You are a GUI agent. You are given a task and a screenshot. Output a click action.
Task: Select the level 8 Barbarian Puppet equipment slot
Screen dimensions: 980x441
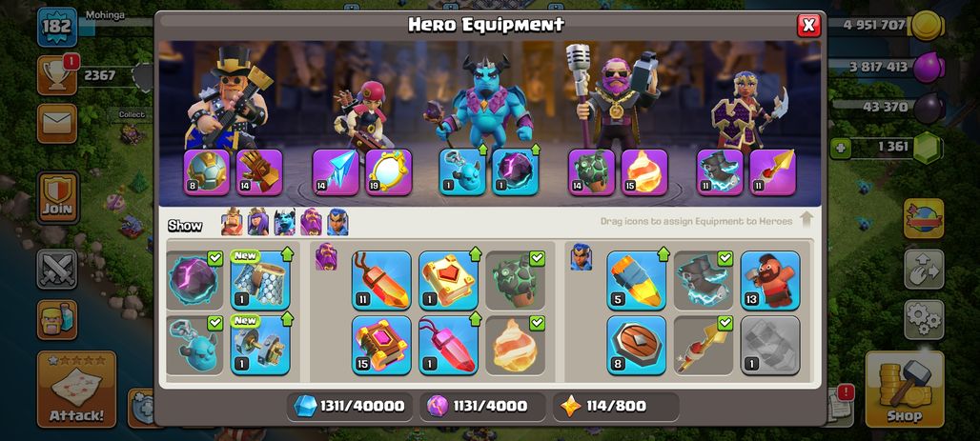coord(206,171)
